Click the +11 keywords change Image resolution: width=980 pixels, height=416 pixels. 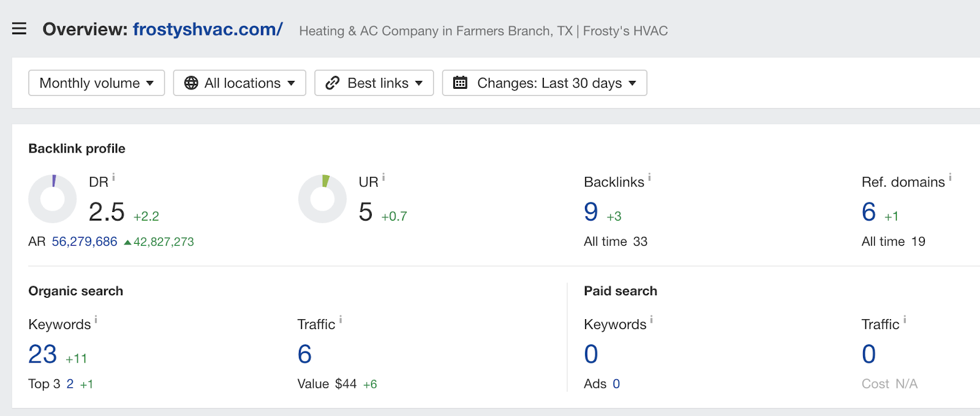click(x=77, y=358)
